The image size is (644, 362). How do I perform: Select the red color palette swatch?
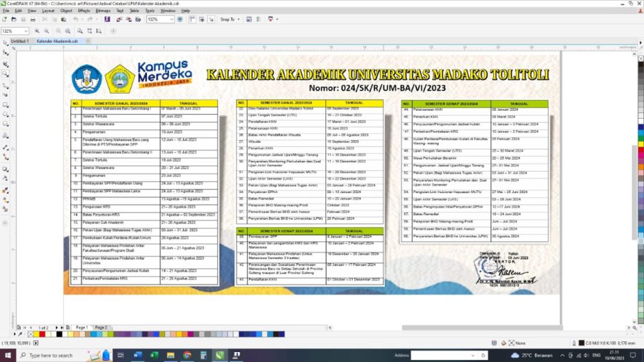(42, 334)
